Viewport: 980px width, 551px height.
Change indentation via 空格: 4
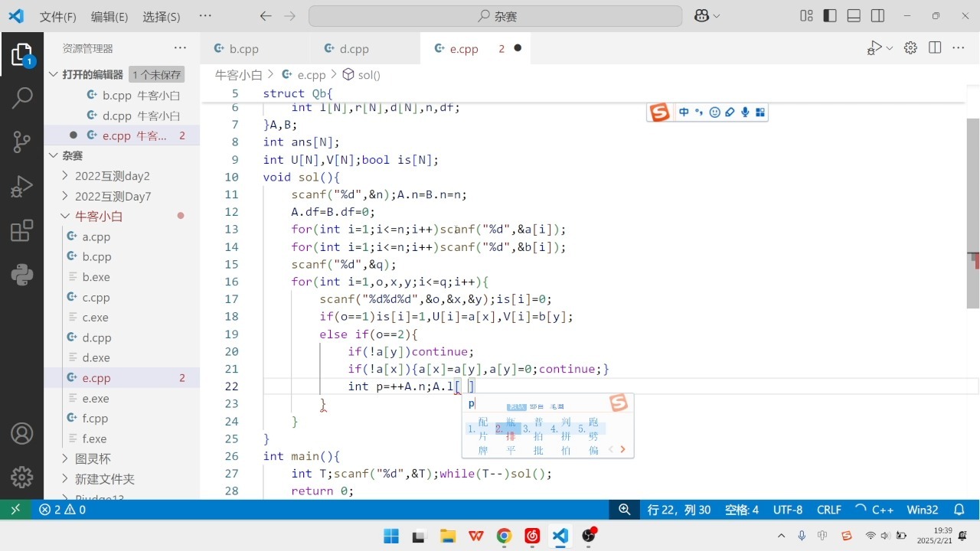(x=742, y=510)
